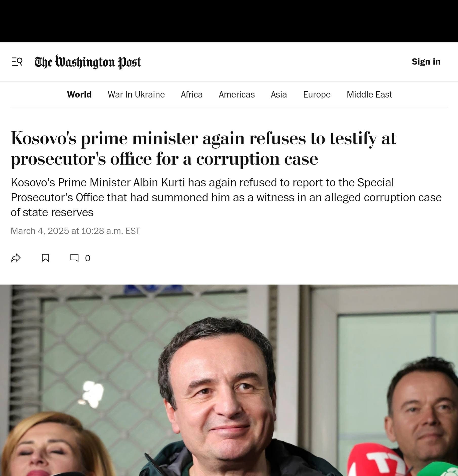Click the Sign in button
The image size is (458, 476).
pyautogui.click(x=426, y=61)
